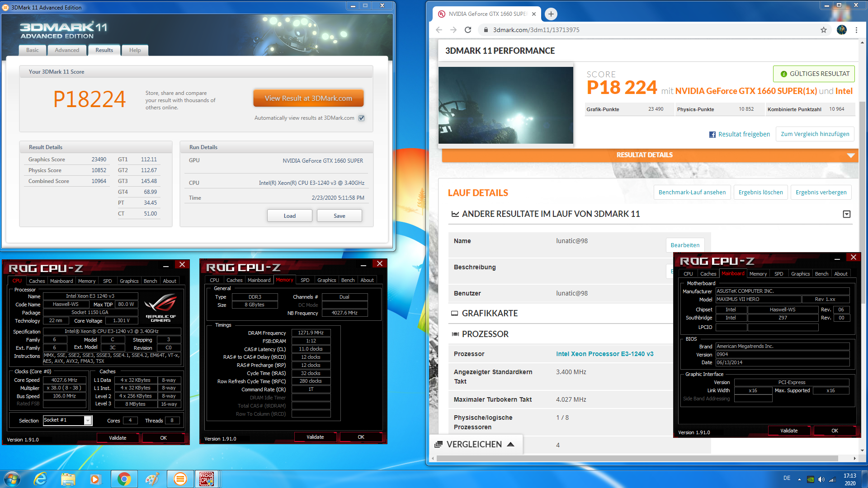
Task: Click Zum Vergleich hinzufügen button
Action: point(815,134)
